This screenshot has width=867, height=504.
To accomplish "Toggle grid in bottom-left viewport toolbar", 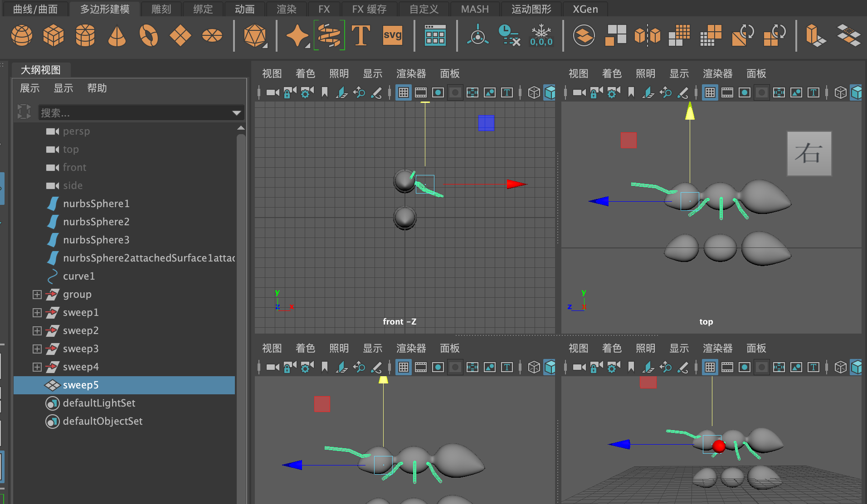I will click(403, 367).
